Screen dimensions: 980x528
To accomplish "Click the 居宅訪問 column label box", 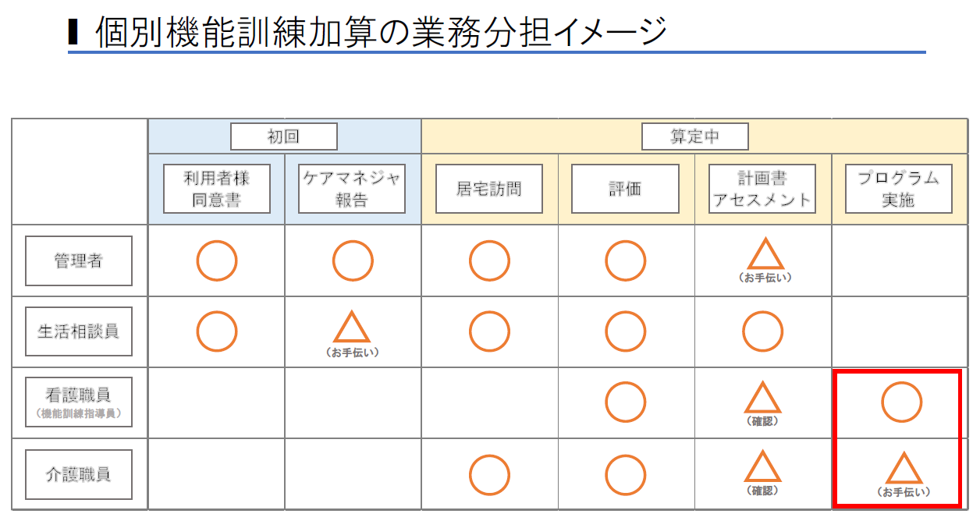I will click(489, 188).
